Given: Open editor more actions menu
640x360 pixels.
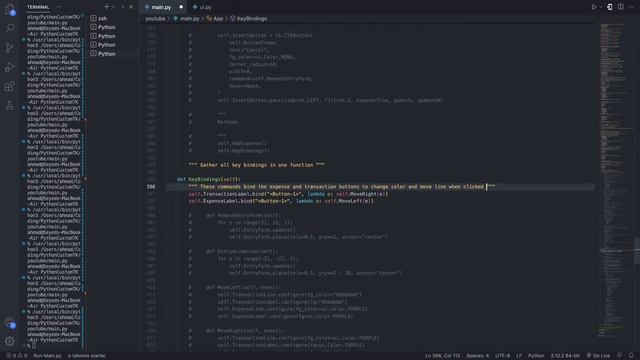Looking at the screenshot, I should (x=631, y=7).
